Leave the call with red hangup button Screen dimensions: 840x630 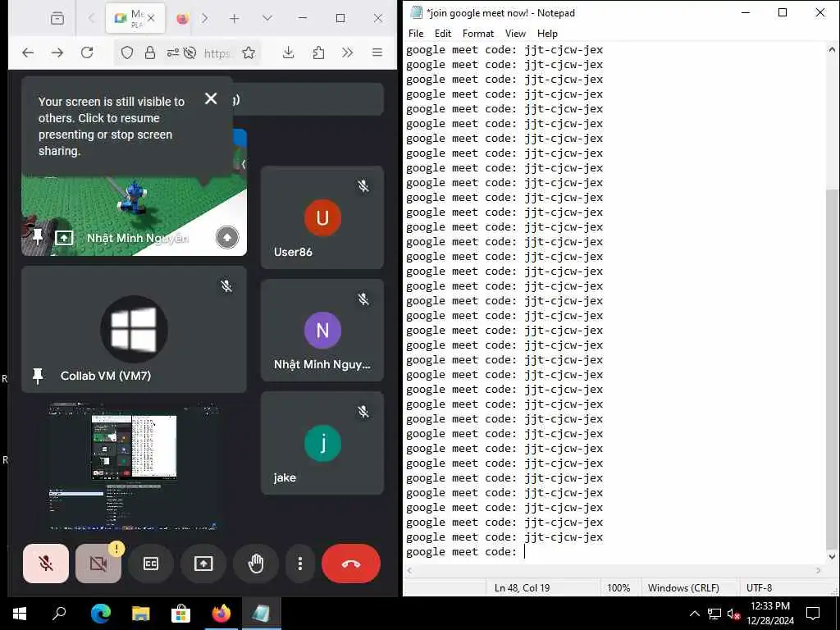(x=351, y=564)
